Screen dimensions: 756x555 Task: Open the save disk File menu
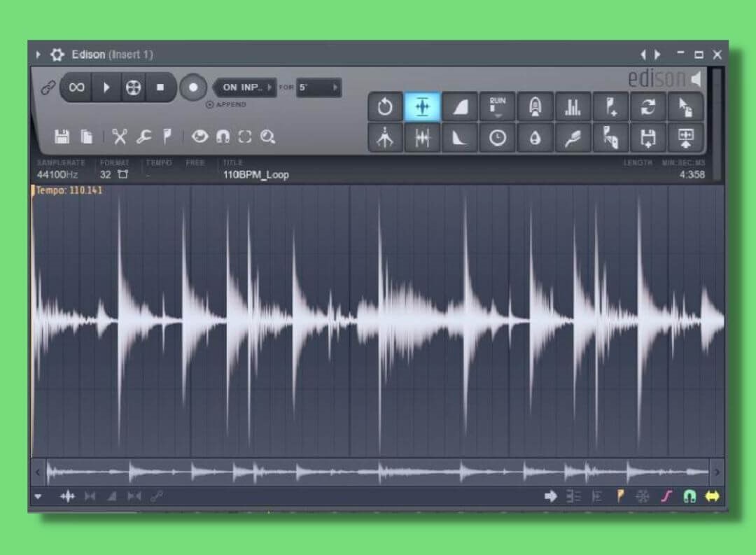pyautogui.click(x=62, y=136)
